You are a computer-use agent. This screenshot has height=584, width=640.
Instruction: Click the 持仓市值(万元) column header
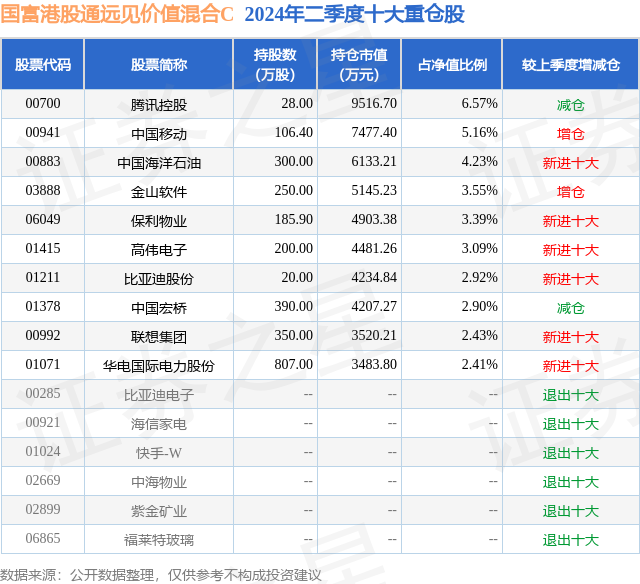359,64
